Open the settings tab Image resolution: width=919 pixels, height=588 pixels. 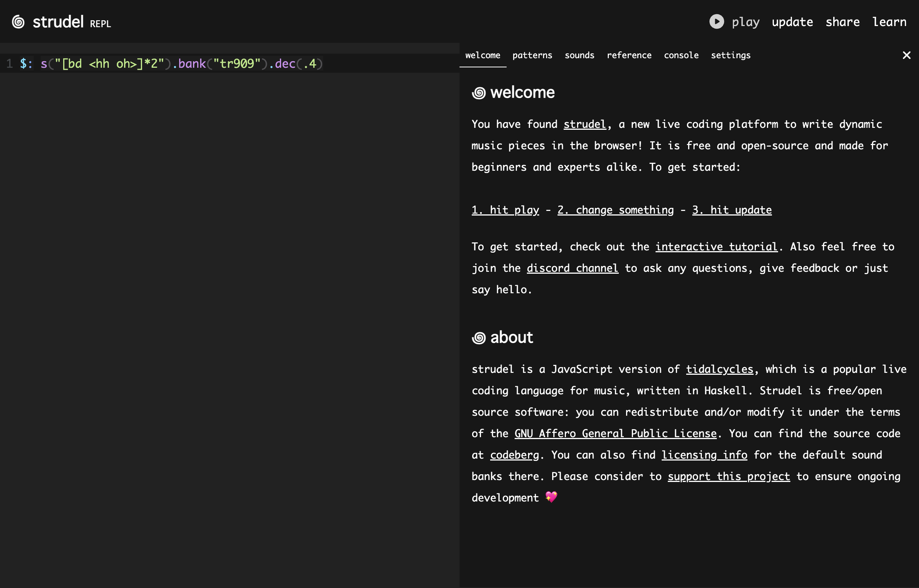coord(731,56)
